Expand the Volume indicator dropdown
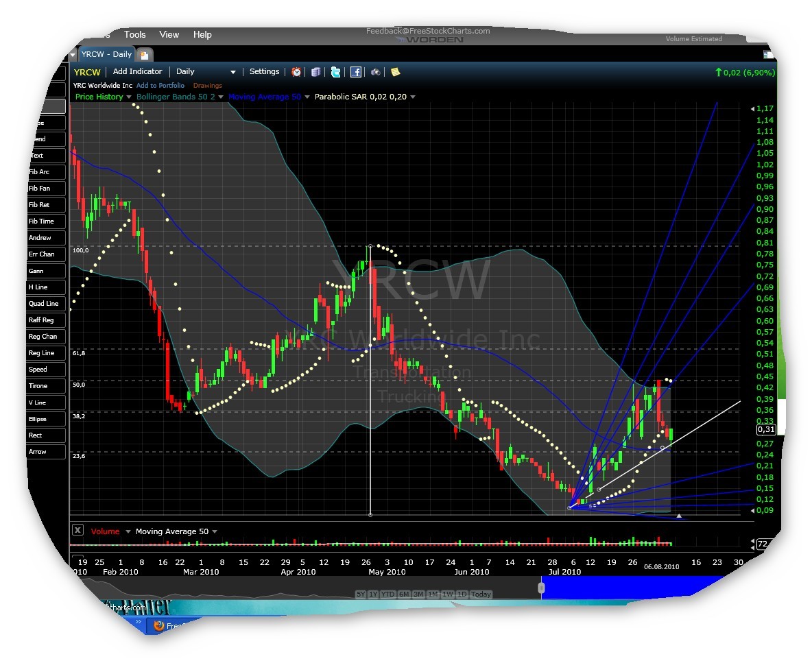This screenshot has height=661, width=812. pyautogui.click(x=128, y=531)
